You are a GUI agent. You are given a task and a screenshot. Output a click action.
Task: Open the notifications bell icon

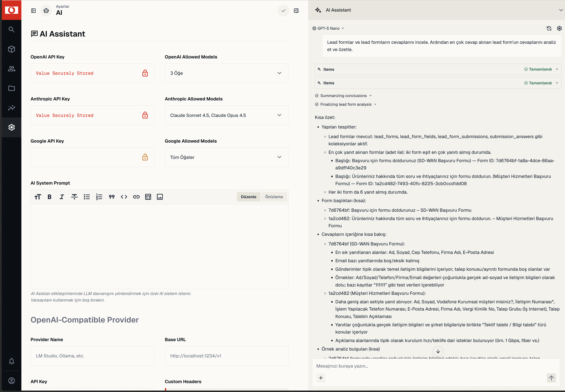coord(12,361)
